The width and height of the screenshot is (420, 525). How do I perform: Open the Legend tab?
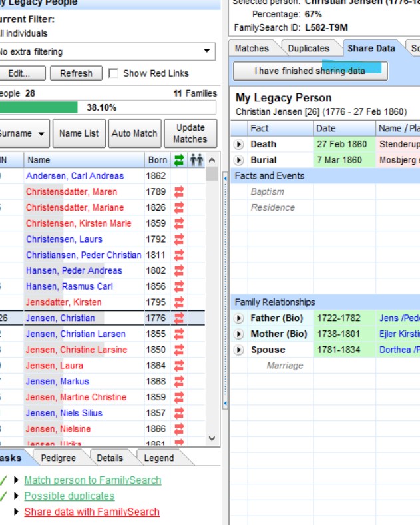coord(159,458)
